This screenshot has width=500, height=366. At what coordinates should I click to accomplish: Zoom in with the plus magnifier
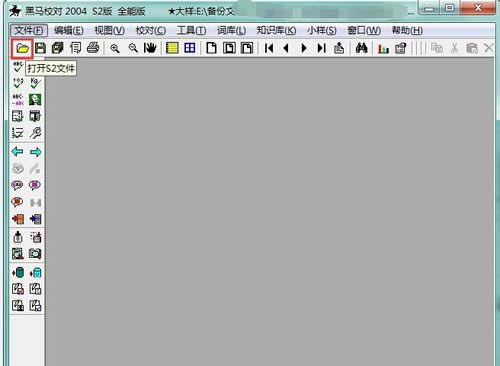[x=115, y=49]
